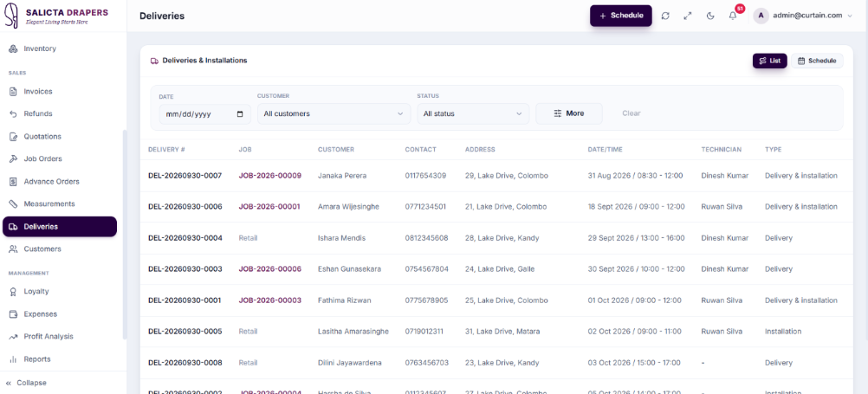Open Measurements in the sidebar
This screenshot has width=868, height=394.
click(60, 204)
